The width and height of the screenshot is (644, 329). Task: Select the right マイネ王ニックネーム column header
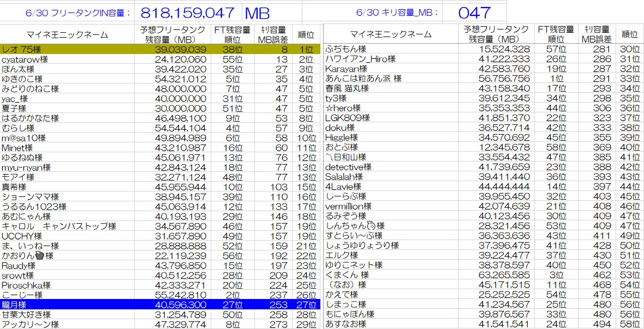(390, 34)
